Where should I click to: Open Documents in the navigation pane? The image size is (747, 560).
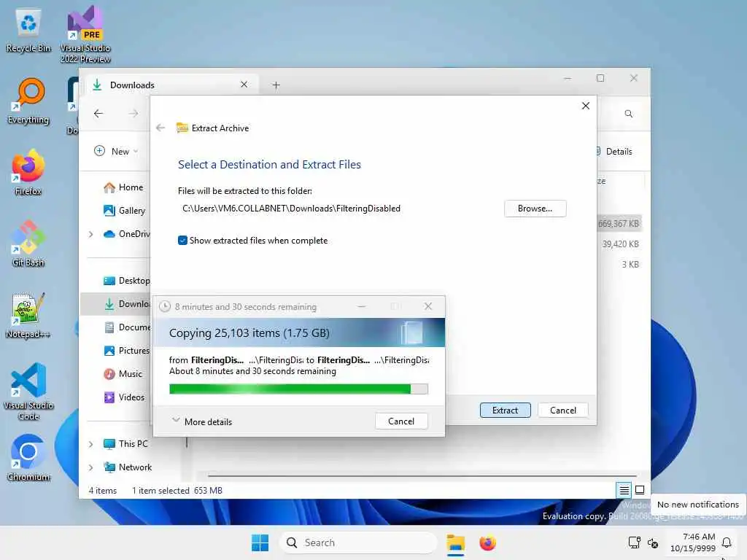(x=127, y=327)
